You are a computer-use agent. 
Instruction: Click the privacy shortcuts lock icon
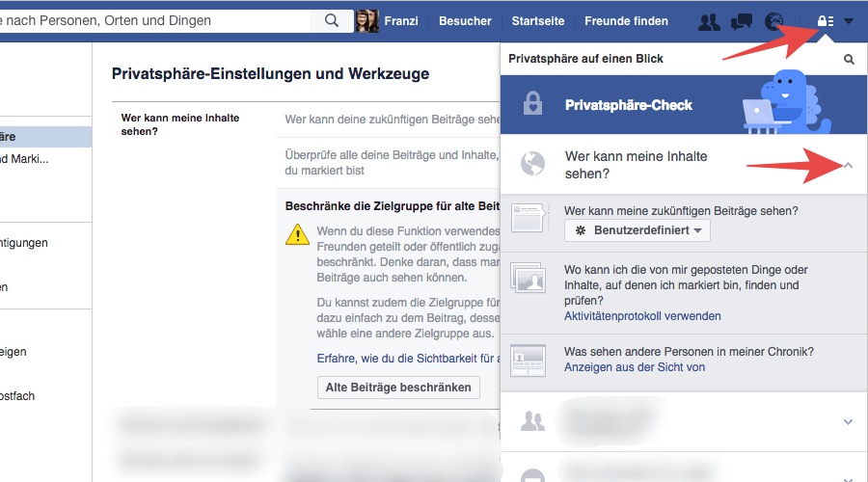click(x=826, y=21)
